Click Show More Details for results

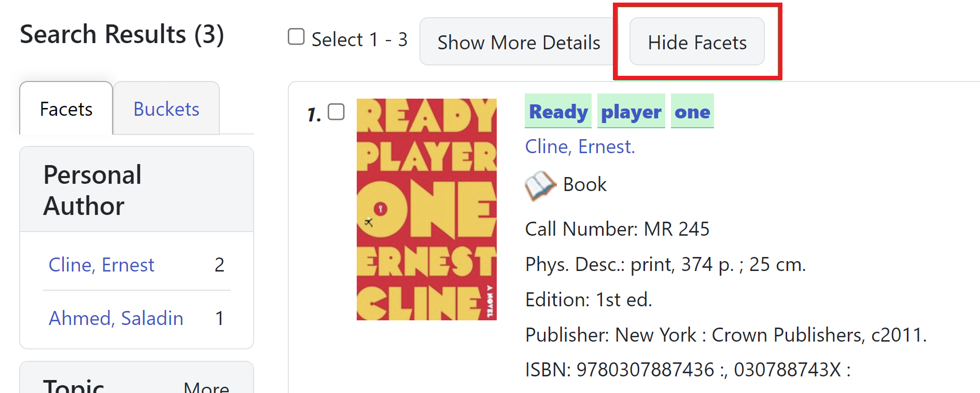point(518,42)
